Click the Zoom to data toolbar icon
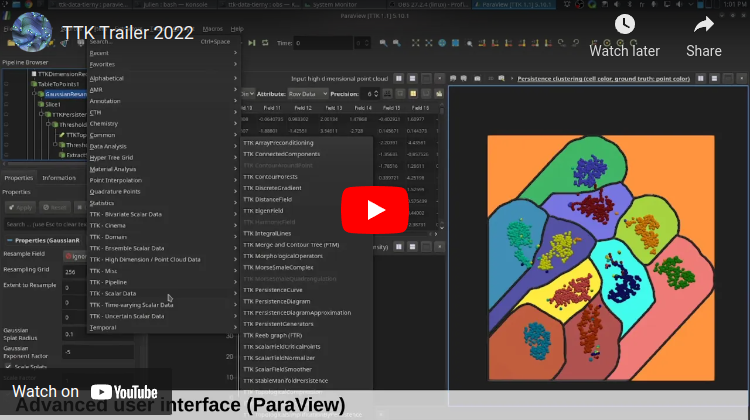Viewport: 750px width, 420px height. coord(429,43)
